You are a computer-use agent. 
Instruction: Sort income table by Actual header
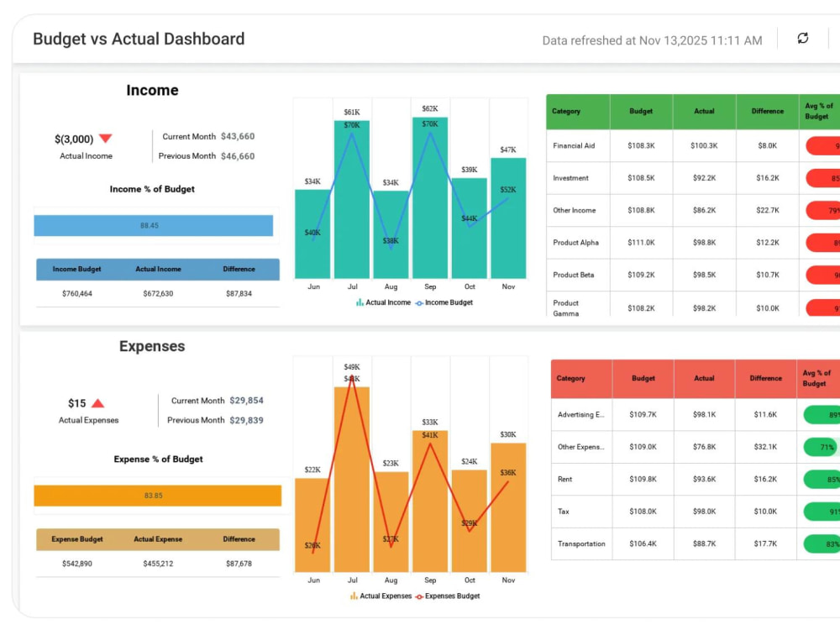705,112
